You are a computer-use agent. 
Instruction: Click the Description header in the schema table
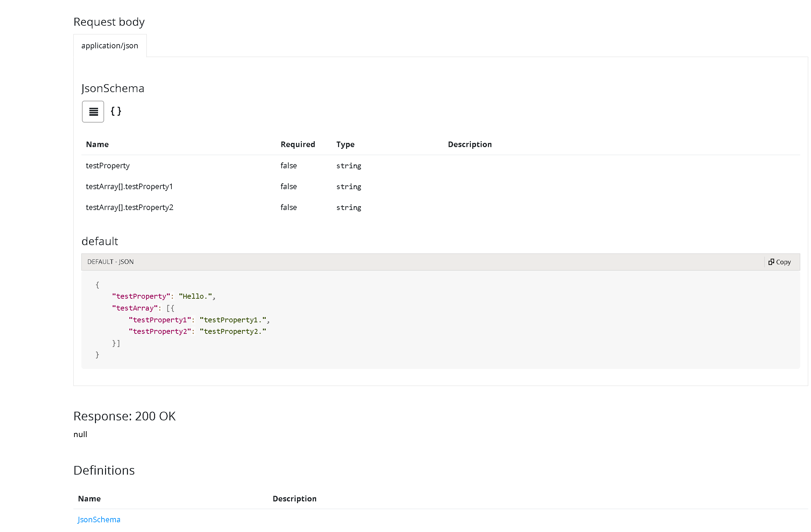tap(470, 145)
